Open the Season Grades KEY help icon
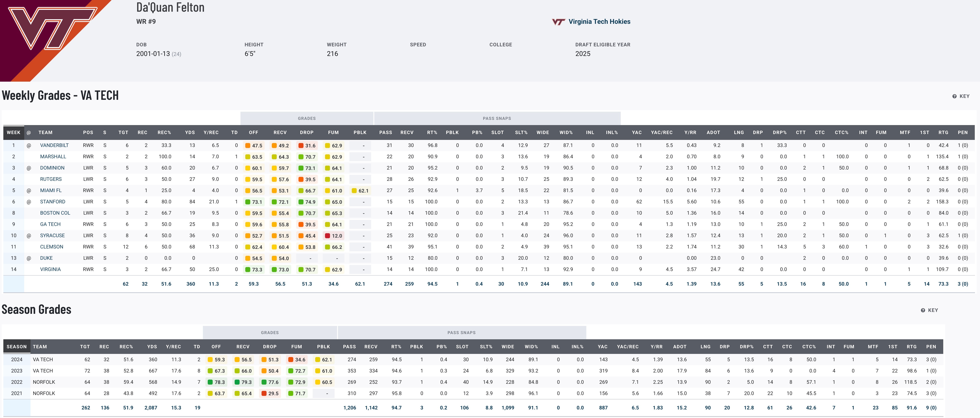 [923, 310]
